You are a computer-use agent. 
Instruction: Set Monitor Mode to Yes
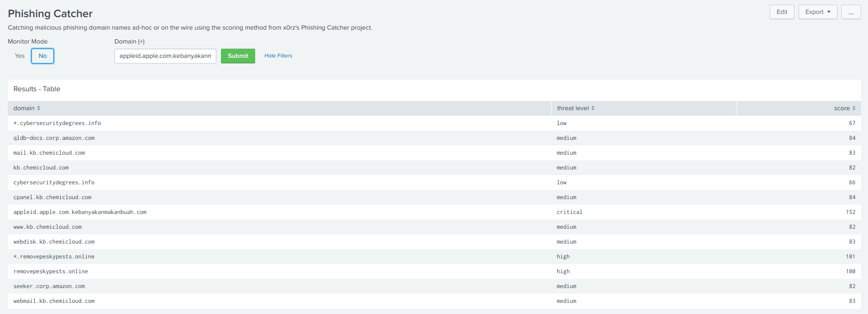coord(19,56)
